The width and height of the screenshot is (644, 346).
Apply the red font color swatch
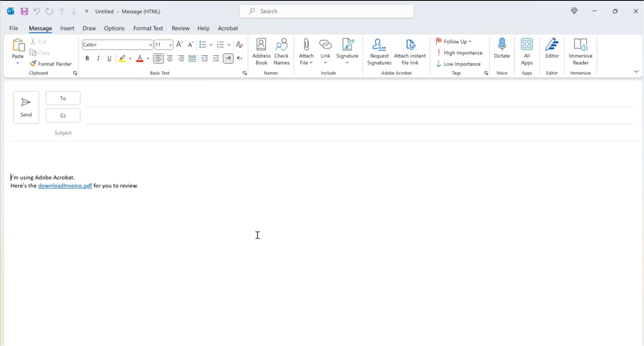coord(139,58)
